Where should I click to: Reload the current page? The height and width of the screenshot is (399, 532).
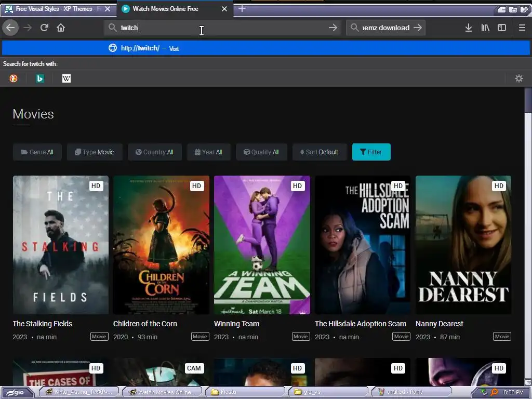44,28
